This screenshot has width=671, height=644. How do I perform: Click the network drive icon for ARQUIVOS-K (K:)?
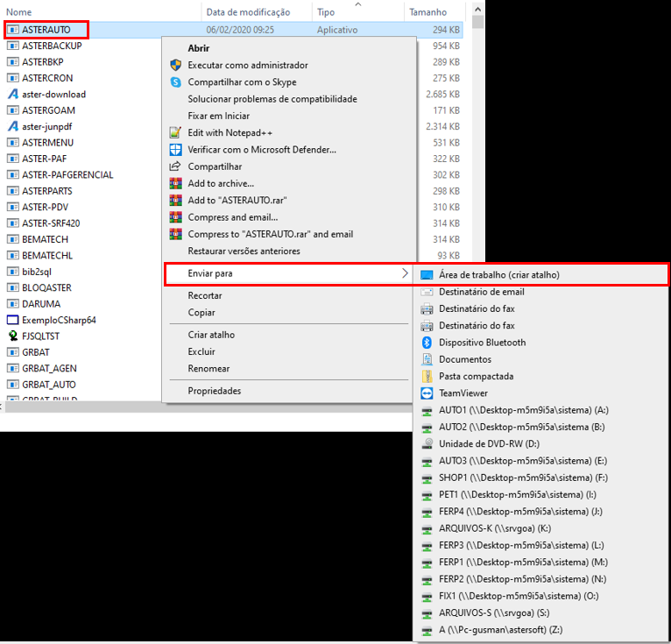(x=427, y=529)
